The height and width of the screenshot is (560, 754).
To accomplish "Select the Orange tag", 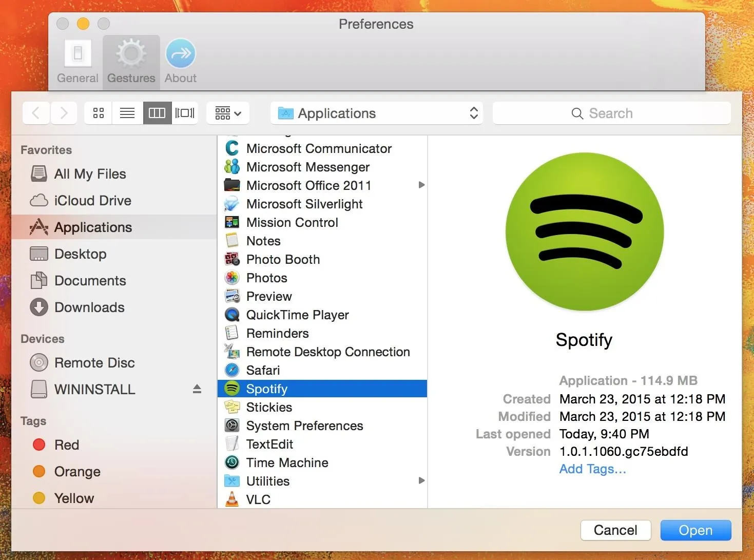I will click(114, 472).
